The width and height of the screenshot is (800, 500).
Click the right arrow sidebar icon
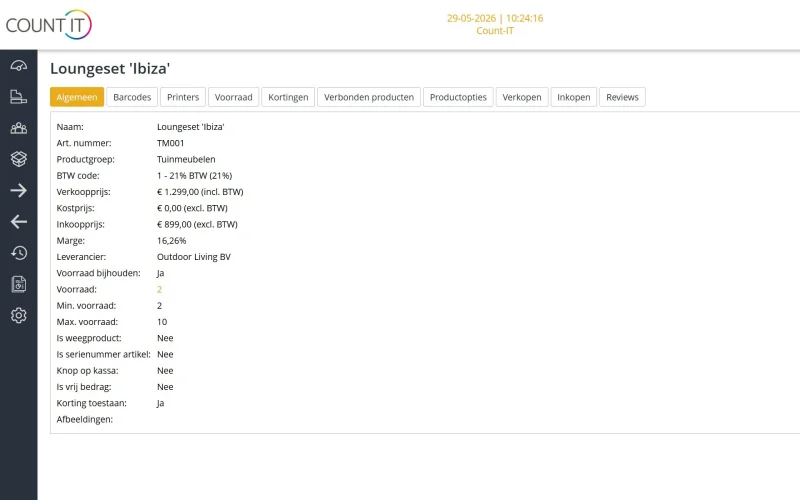(x=18, y=191)
